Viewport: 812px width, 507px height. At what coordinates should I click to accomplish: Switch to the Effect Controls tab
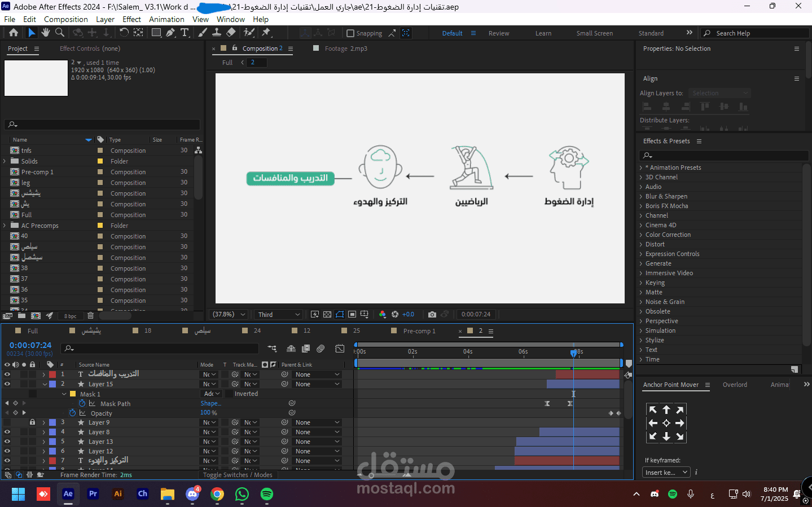[90, 49]
